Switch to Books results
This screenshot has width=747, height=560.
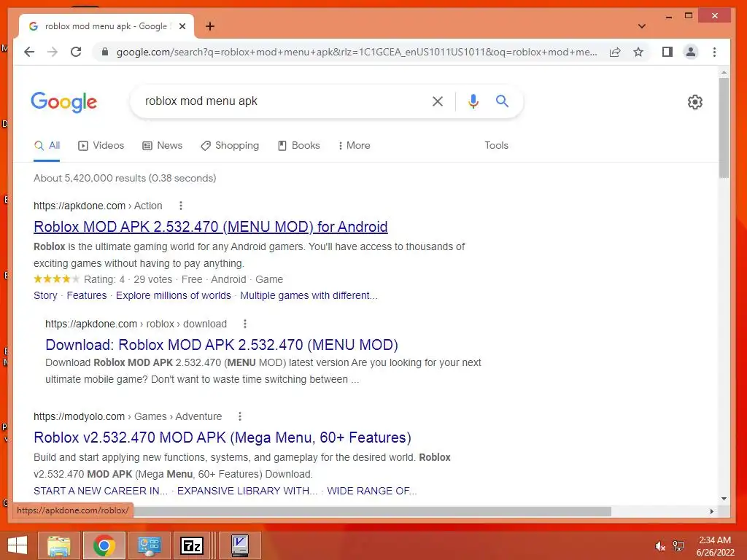299,146
